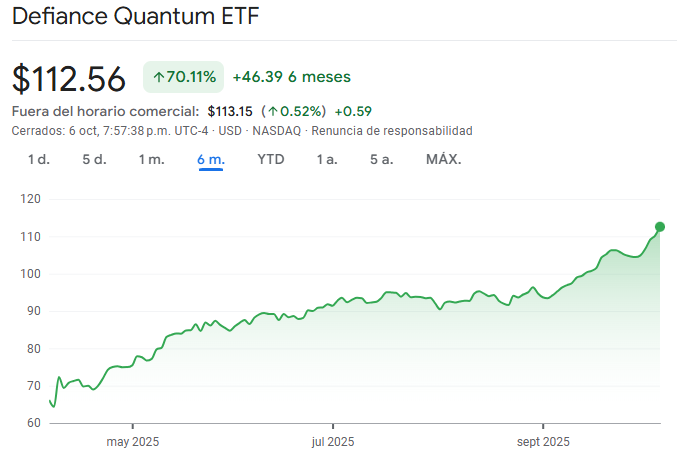Show the YTD chart range
This screenshot has width=677, height=452.
(271, 159)
